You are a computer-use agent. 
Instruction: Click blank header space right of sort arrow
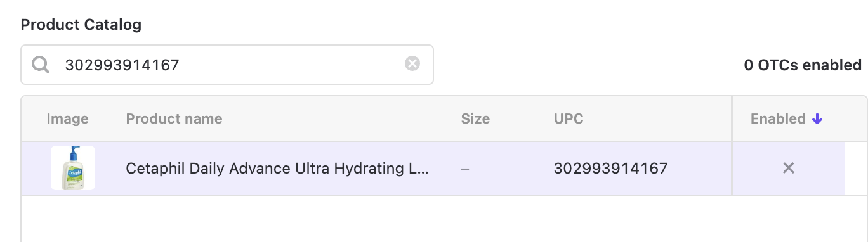pos(845,118)
